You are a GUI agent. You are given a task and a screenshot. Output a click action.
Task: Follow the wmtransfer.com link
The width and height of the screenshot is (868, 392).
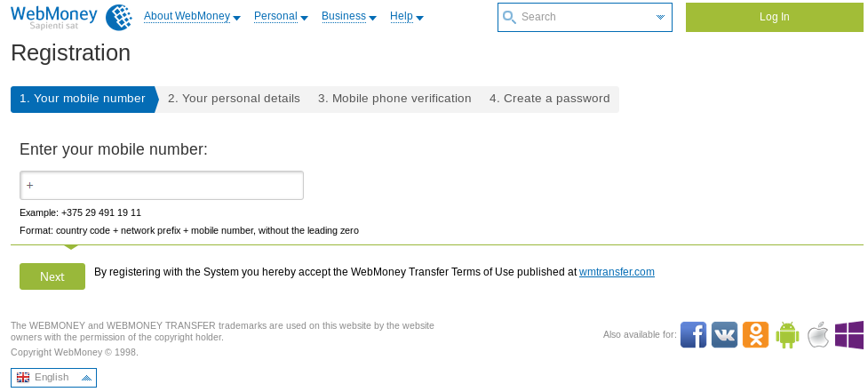pyautogui.click(x=617, y=272)
